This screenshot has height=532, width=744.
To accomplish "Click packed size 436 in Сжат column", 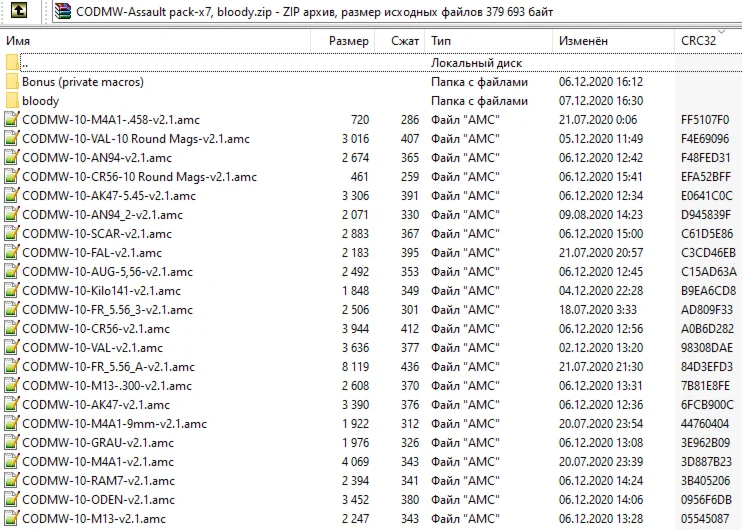I will pos(409,366).
